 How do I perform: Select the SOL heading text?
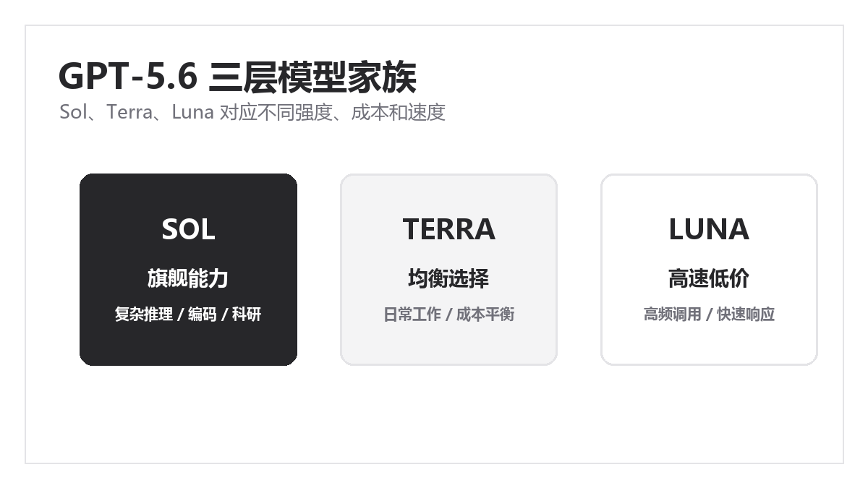coord(188,229)
